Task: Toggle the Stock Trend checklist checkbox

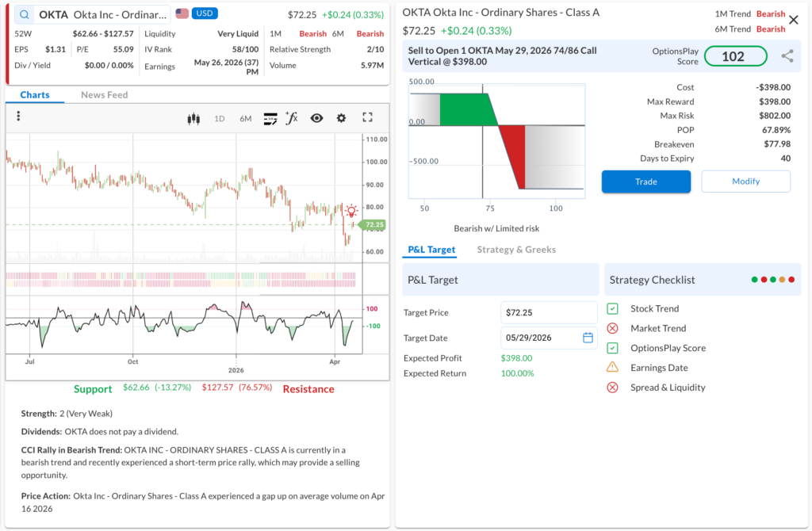Action: [612, 309]
